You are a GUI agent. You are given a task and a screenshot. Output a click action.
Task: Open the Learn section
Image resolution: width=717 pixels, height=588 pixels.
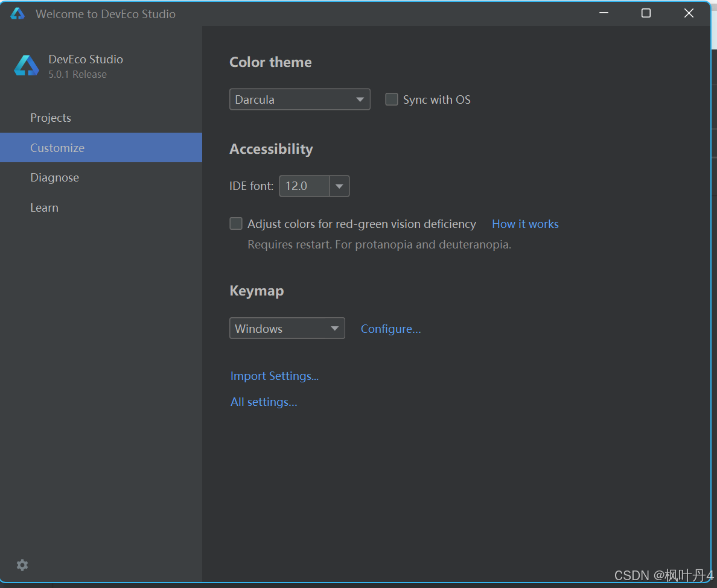(x=45, y=207)
